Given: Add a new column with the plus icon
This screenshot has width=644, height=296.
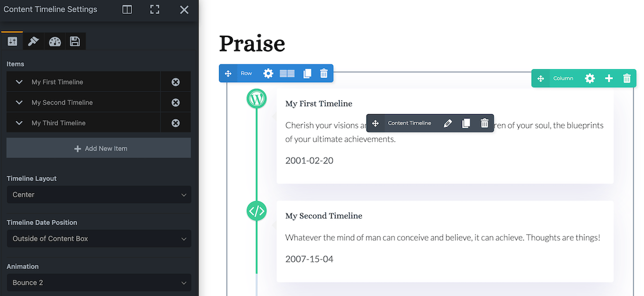Looking at the screenshot, I should (x=609, y=78).
